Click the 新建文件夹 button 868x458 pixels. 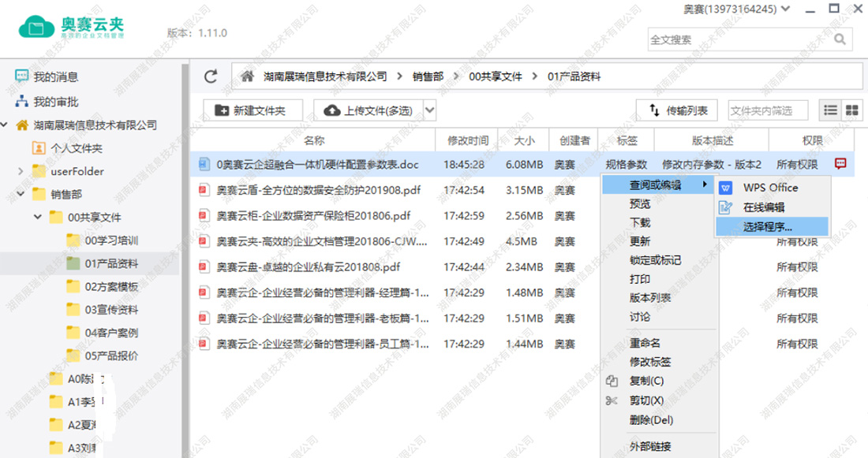[x=250, y=110]
